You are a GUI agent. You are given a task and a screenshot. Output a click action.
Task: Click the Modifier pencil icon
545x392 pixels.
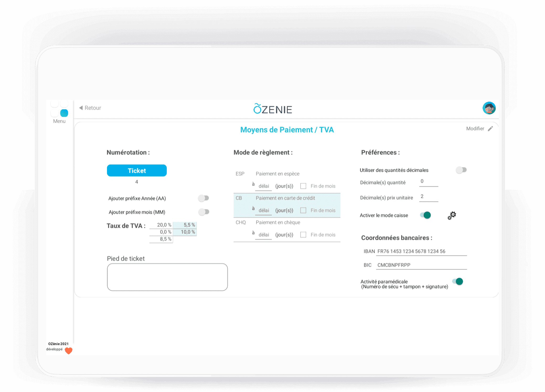coord(490,129)
